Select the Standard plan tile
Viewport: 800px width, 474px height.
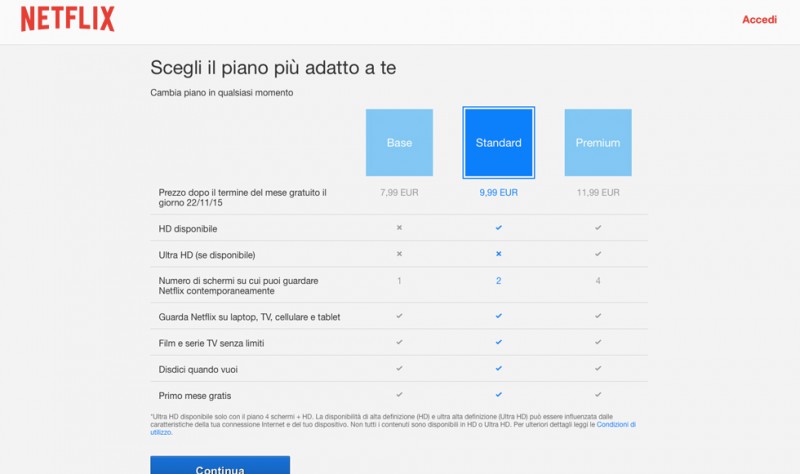tap(498, 142)
